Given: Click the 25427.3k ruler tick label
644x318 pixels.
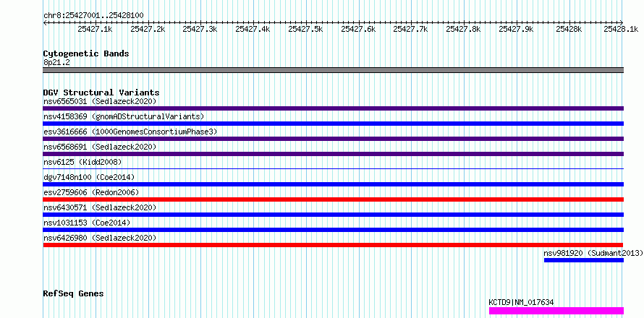Looking at the screenshot, I should [200, 29].
